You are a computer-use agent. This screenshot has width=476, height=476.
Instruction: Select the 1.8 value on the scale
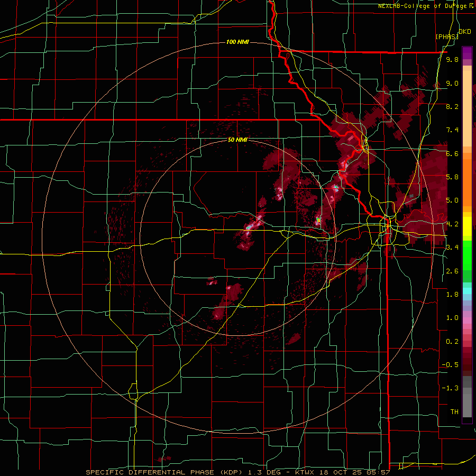452,294
